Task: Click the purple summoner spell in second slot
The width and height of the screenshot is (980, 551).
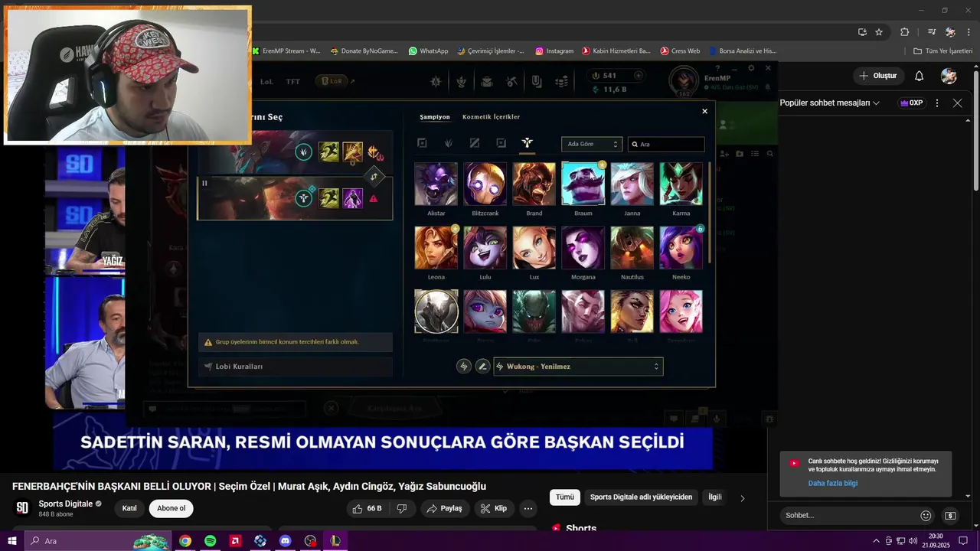Action: (353, 199)
